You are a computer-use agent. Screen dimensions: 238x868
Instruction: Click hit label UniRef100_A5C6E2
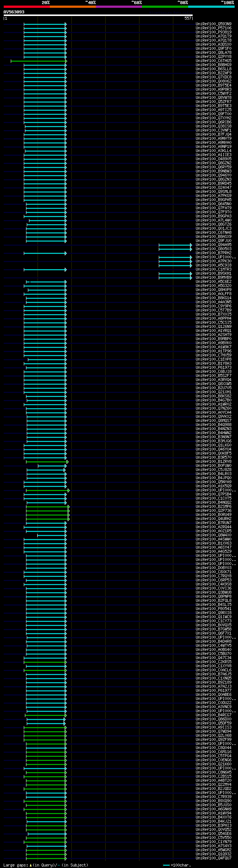pyautogui.click(x=213, y=282)
